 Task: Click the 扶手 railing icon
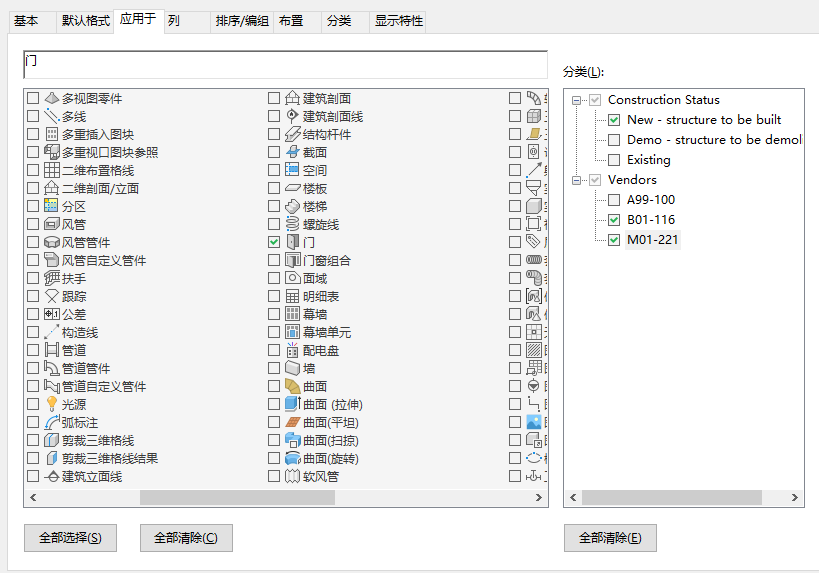pyautogui.click(x=52, y=278)
